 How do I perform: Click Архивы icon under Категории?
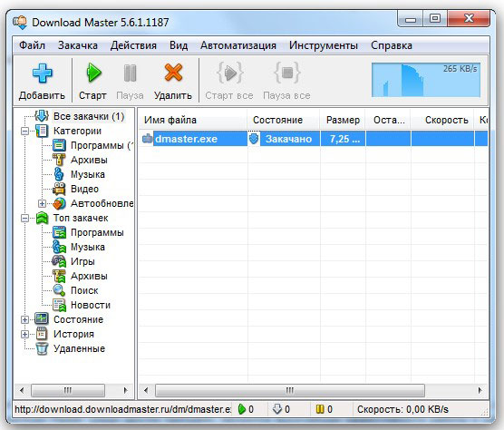pyautogui.click(x=59, y=160)
